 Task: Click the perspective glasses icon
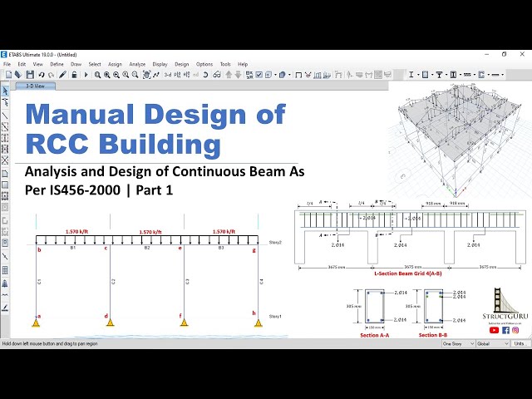pyautogui.click(x=217, y=75)
